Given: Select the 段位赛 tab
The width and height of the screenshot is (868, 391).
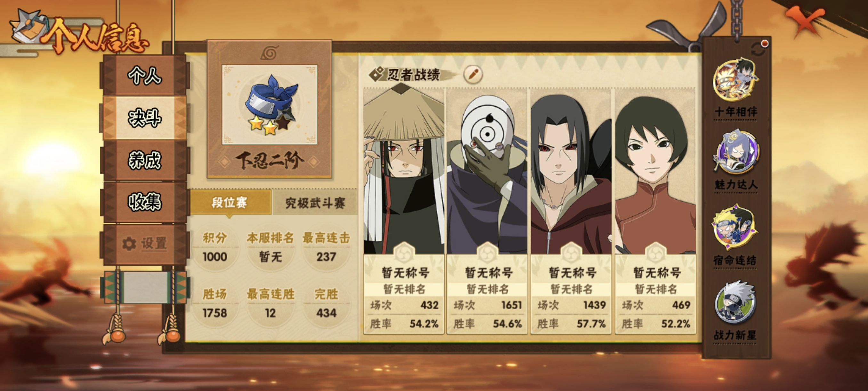Looking at the screenshot, I should (x=230, y=203).
